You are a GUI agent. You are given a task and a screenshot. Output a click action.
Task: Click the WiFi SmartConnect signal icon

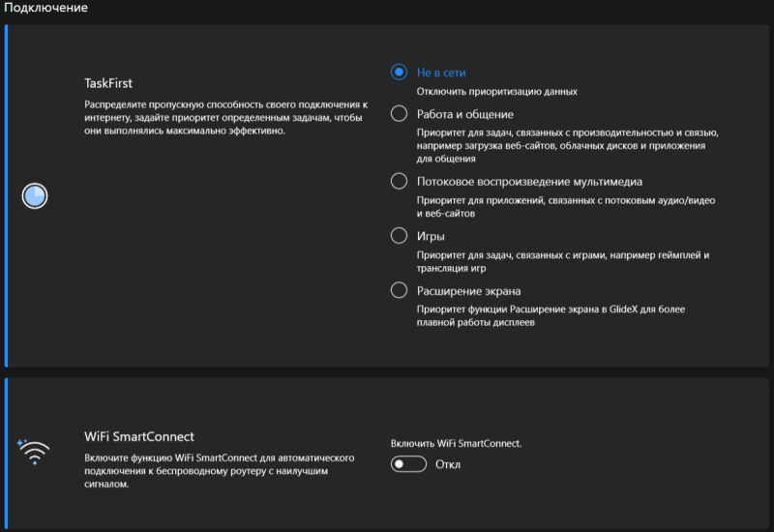[32, 452]
